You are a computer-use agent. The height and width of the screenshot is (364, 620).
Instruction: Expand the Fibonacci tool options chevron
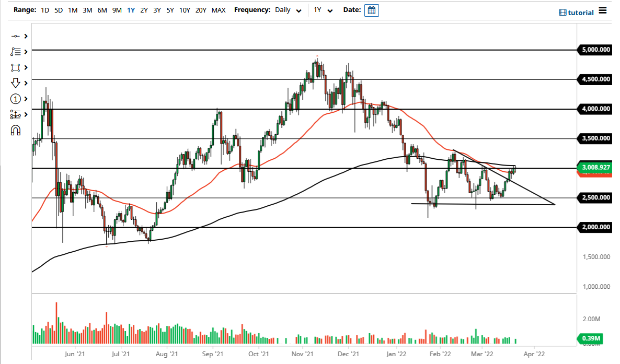coord(26,52)
